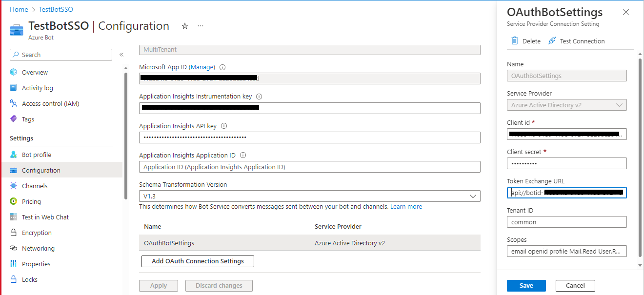Collapse the sidebar with double chevron
This screenshot has height=295, width=644.
(121, 55)
